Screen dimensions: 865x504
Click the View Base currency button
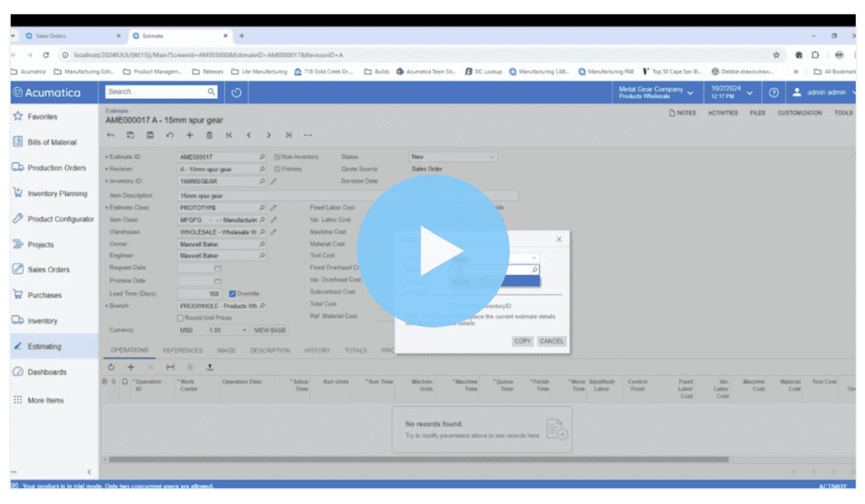270,330
